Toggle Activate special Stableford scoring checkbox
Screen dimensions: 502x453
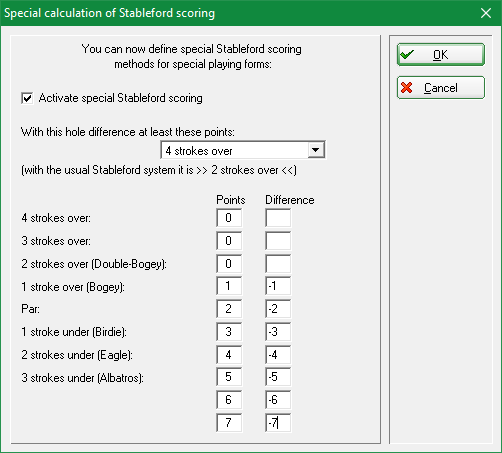coord(27,98)
